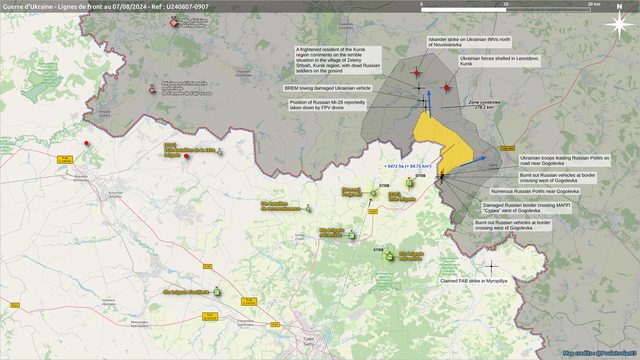This screenshot has height=360, width=640.
Task: Click the north compass star icon
Action: (x=619, y=24)
